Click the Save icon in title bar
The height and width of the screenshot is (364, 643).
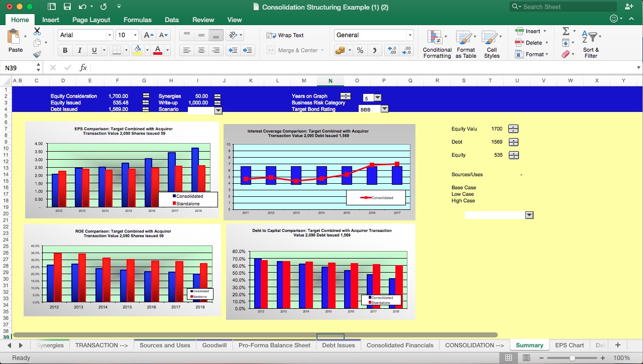tap(67, 7)
